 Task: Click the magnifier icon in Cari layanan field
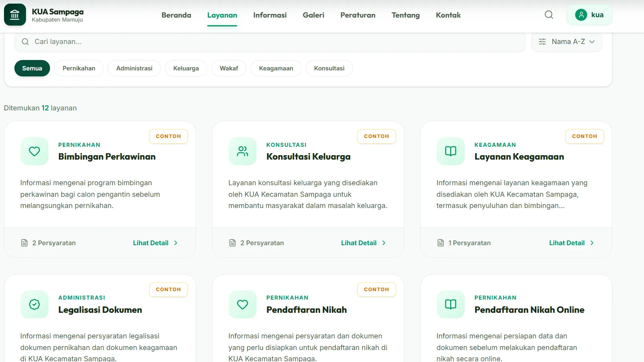[x=25, y=42]
